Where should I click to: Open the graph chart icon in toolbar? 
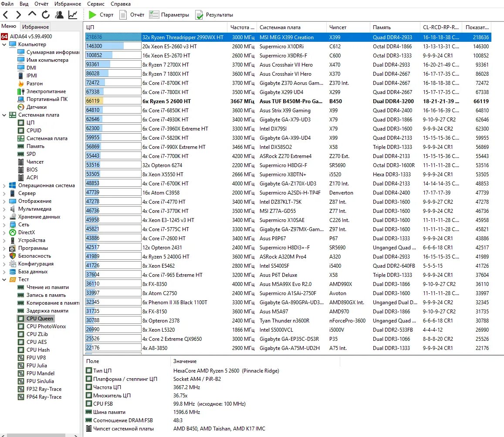73,15
